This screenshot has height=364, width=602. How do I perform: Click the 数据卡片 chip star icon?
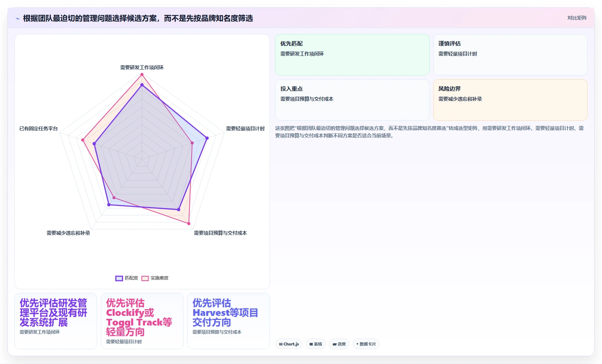click(357, 344)
